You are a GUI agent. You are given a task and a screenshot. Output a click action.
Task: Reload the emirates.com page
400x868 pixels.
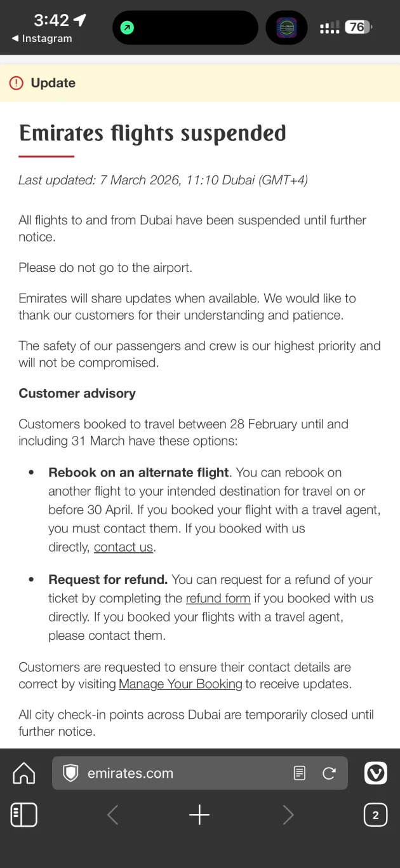(329, 773)
